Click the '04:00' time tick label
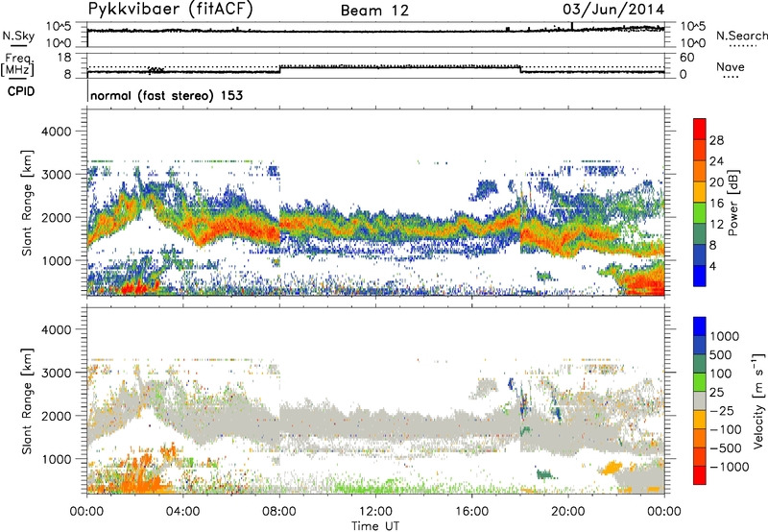 (x=182, y=512)
